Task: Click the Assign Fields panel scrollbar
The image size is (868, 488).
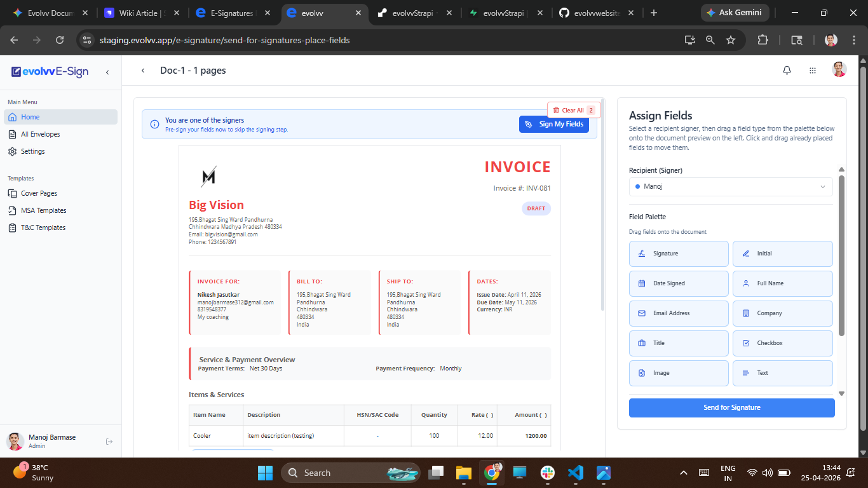Action: (842, 255)
